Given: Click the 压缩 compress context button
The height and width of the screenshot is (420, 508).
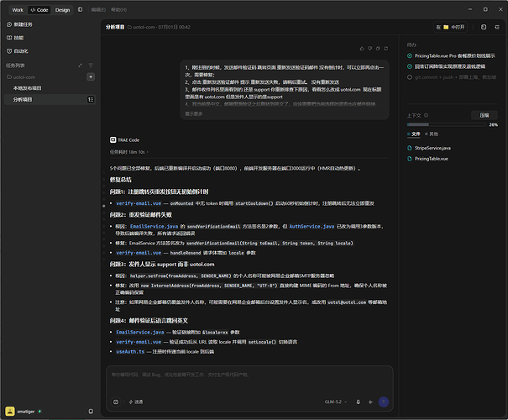Looking at the screenshot, I should tap(484, 115).
